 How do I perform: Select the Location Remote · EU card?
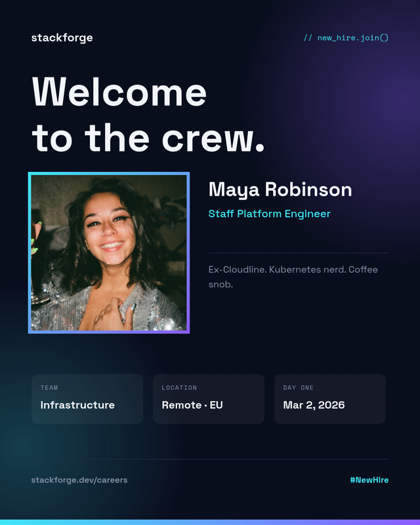(x=209, y=399)
